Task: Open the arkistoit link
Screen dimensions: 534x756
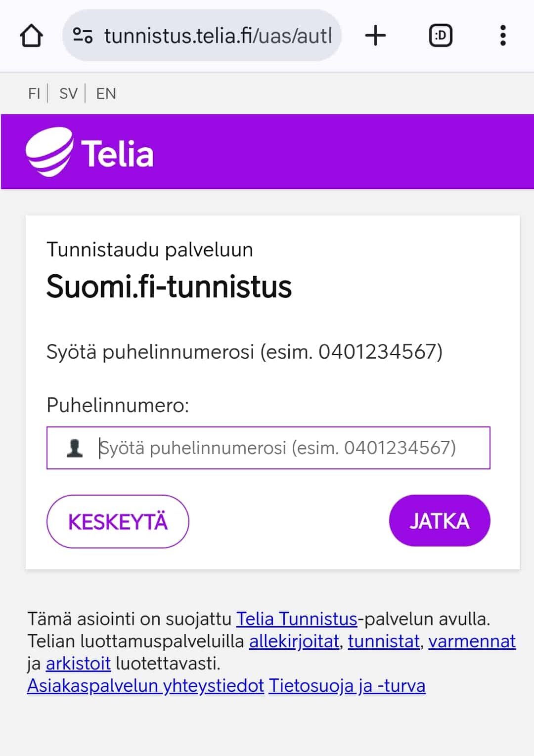Action: (78, 663)
